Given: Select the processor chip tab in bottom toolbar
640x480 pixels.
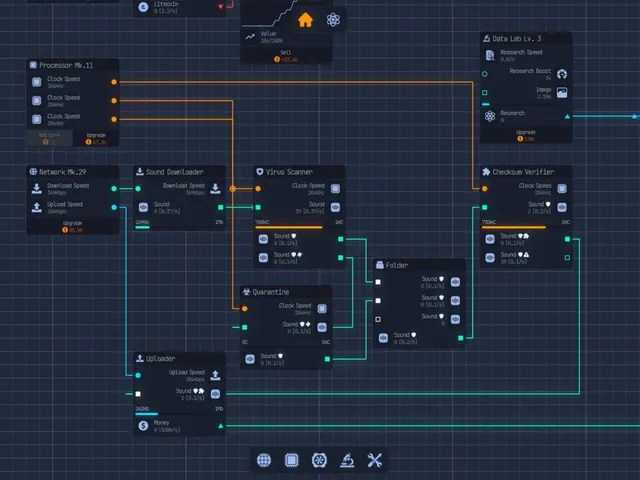Looking at the screenshot, I should click(x=291, y=460).
